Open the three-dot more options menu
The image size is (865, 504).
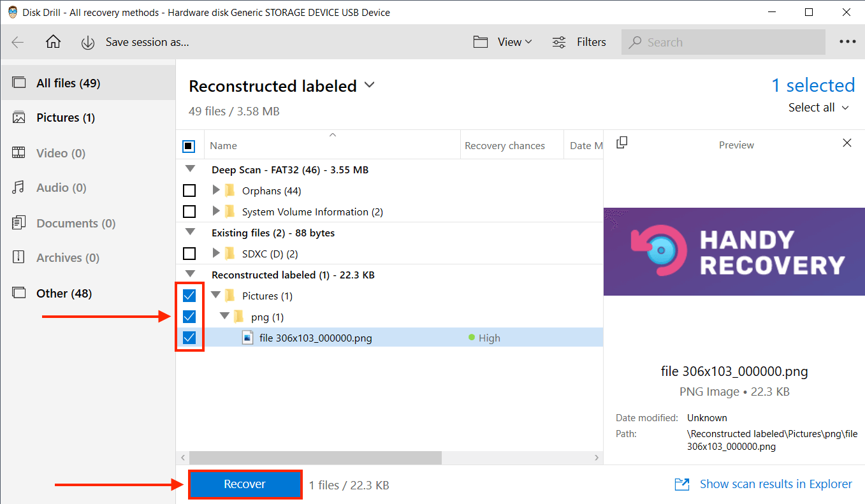(848, 42)
